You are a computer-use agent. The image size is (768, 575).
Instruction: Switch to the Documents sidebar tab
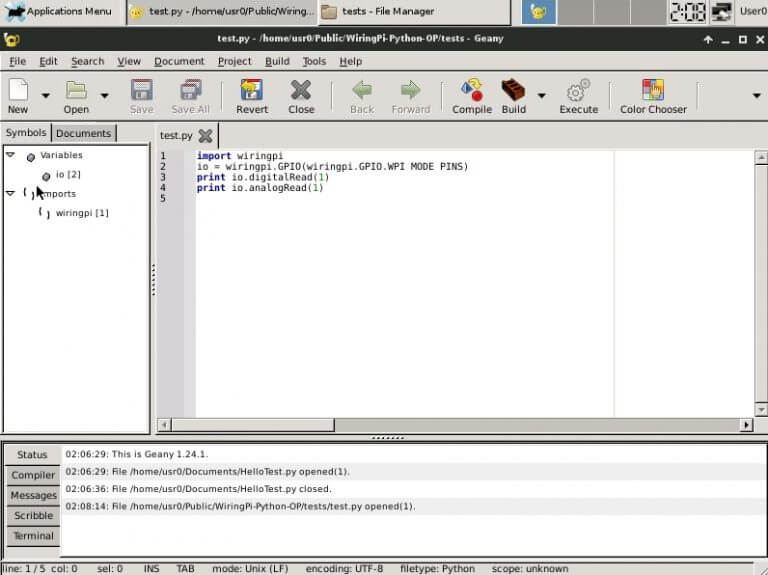coord(84,133)
